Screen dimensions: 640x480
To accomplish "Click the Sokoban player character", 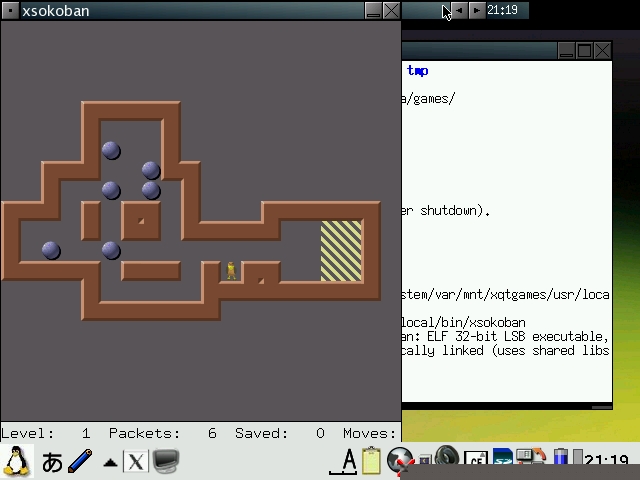I will tap(231, 271).
